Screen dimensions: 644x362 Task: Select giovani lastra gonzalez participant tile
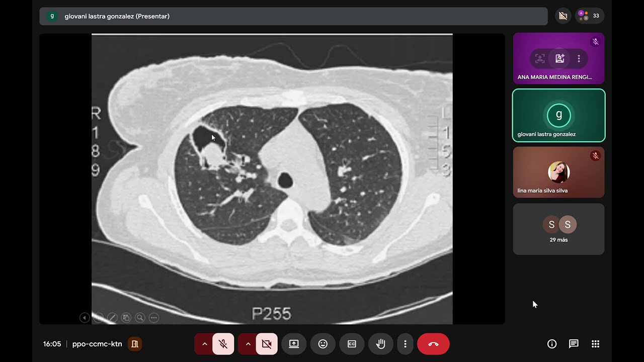[558, 116]
